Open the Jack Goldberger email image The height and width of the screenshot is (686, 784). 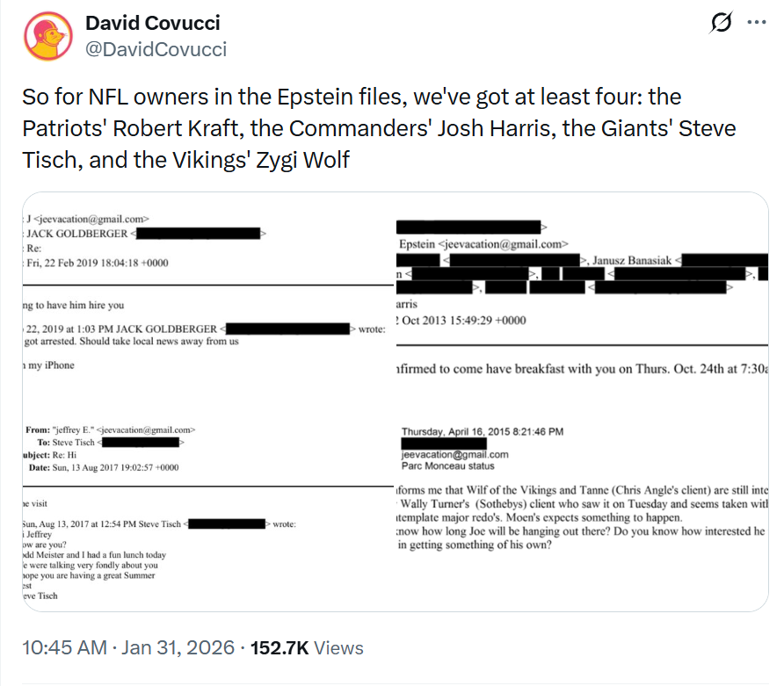pyautogui.click(x=208, y=304)
